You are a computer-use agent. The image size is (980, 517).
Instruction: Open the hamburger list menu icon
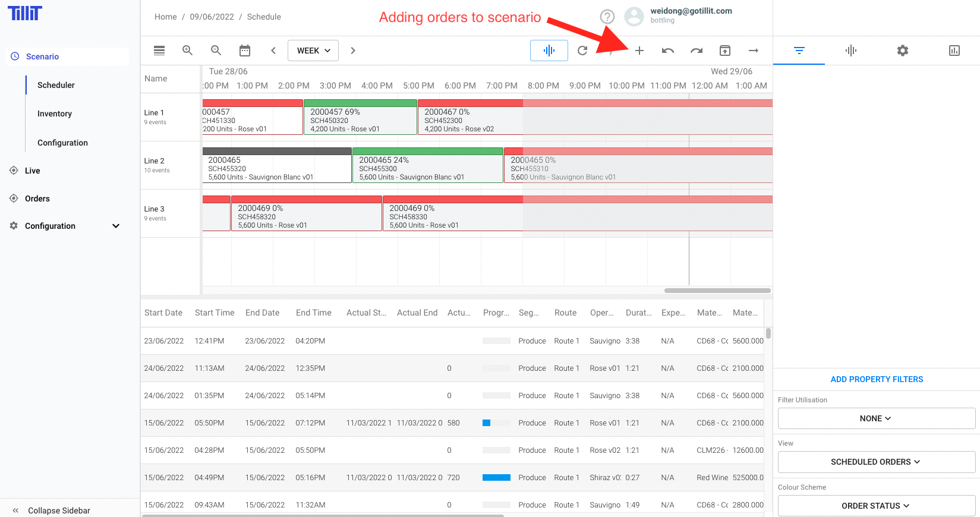coord(159,51)
